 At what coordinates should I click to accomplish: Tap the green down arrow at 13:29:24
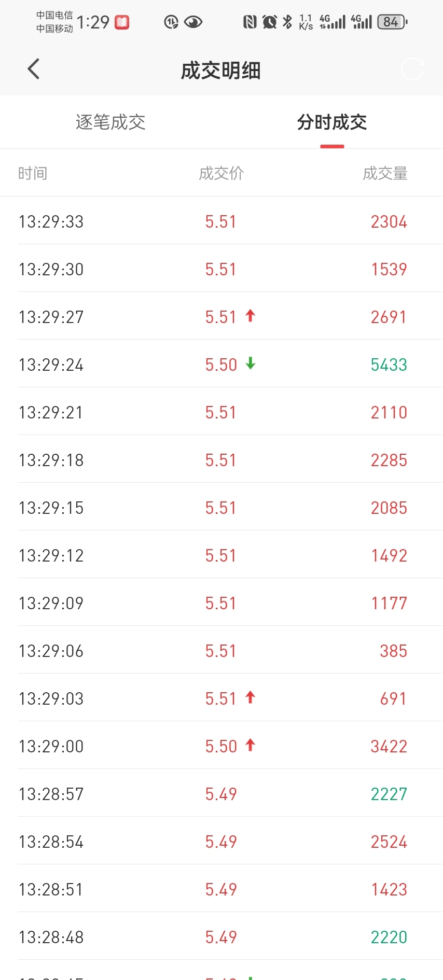coord(250,363)
